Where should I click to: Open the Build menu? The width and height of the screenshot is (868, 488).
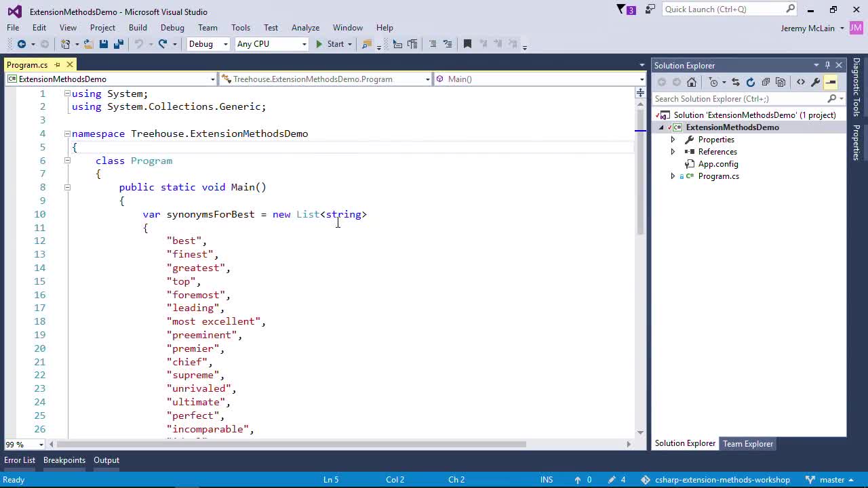[x=138, y=28]
